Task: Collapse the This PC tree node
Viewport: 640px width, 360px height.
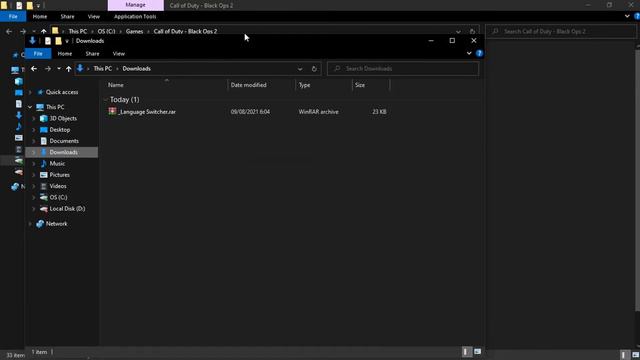Action: tap(30, 107)
